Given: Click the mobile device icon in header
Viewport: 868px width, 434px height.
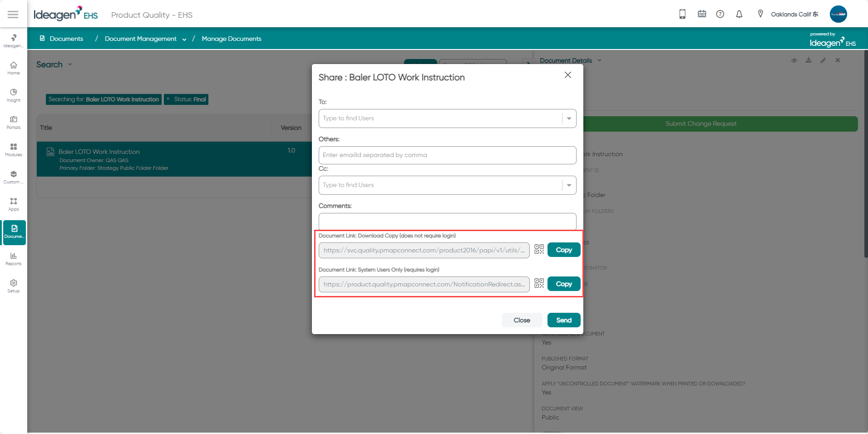Looking at the screenshot, I should (682, 14).
